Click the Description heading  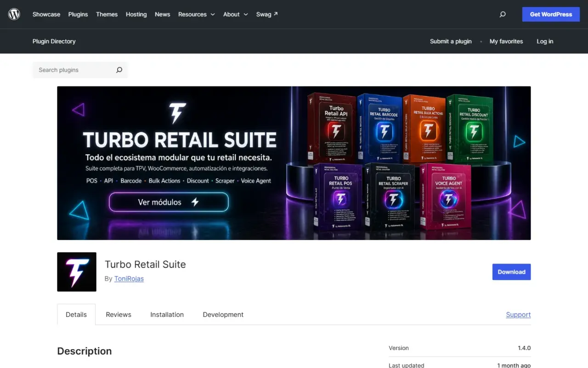pyautogui.click(x=85, y=351)
